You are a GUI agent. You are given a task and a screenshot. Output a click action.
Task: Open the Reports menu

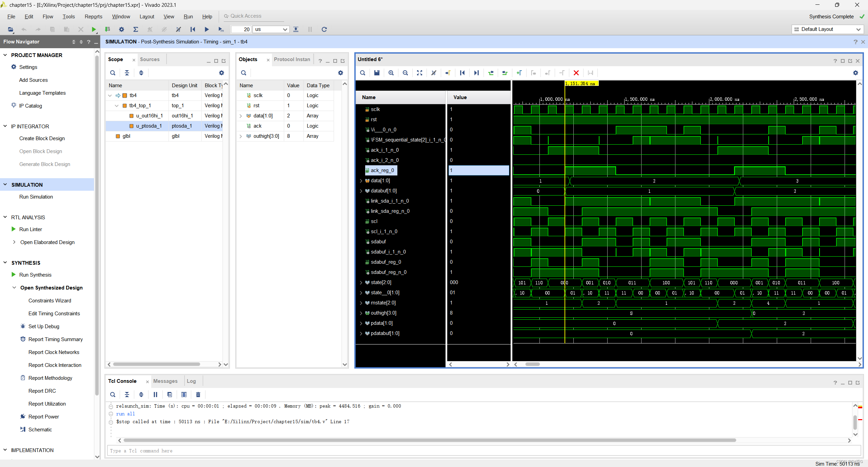93,16
